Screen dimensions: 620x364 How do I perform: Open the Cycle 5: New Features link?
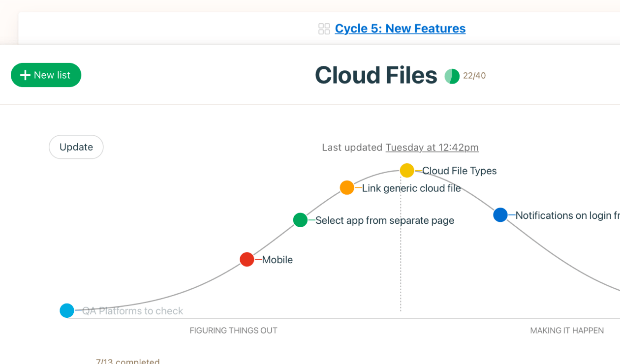400,28
